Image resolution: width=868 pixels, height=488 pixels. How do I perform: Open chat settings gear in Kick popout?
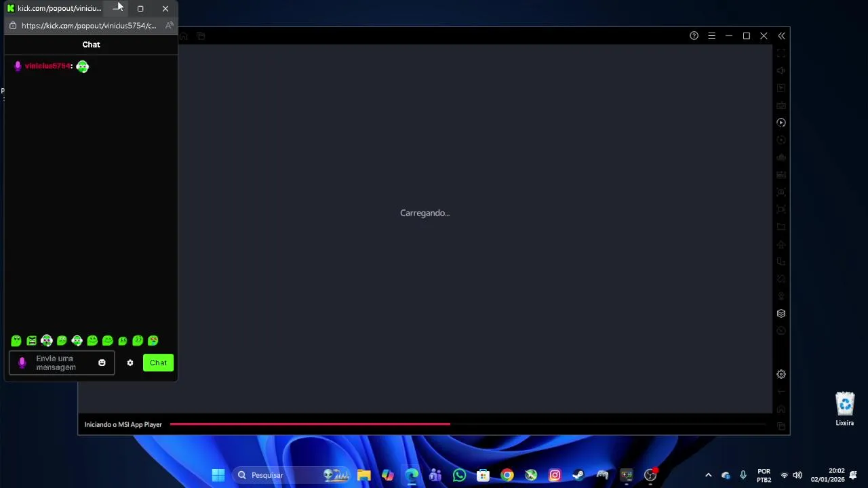130,363
